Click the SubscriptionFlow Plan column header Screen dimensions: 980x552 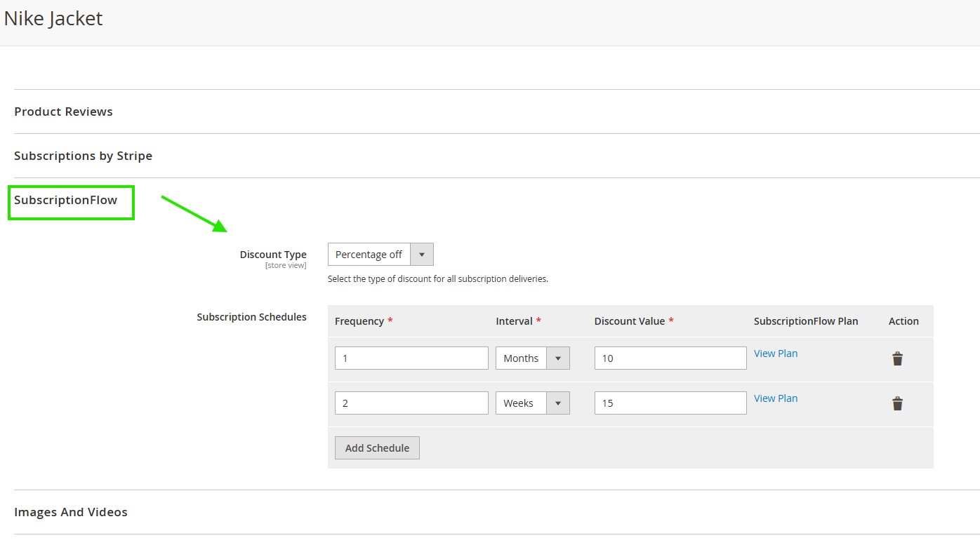pyautogui.click(x=806, y=321)
